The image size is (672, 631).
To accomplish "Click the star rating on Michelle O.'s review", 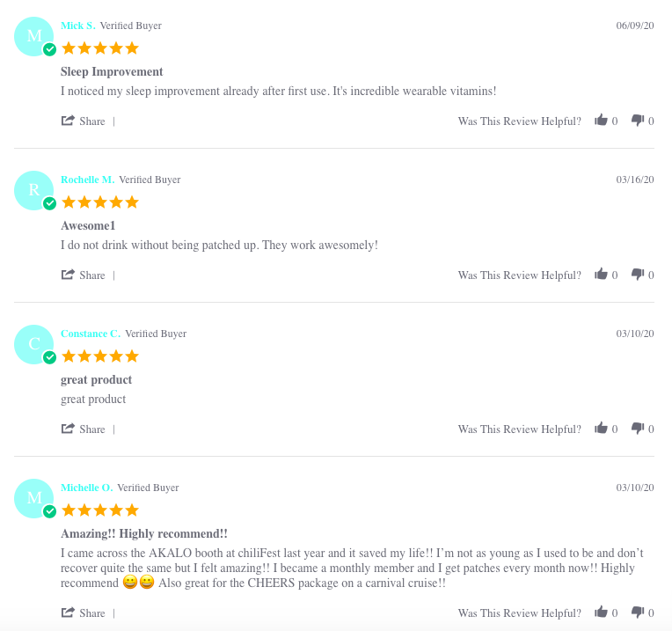I will pos(99,510).
